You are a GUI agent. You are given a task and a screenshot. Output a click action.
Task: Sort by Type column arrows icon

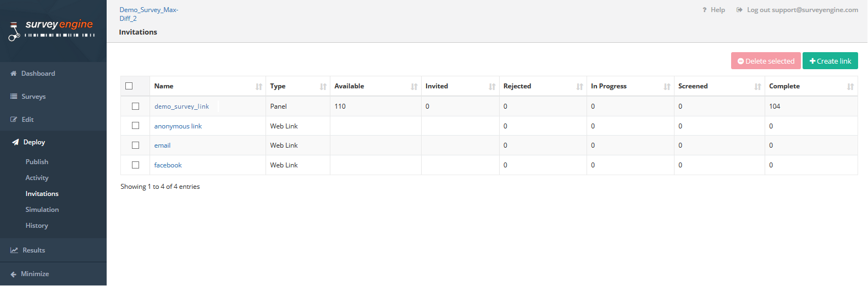[323, 87]
